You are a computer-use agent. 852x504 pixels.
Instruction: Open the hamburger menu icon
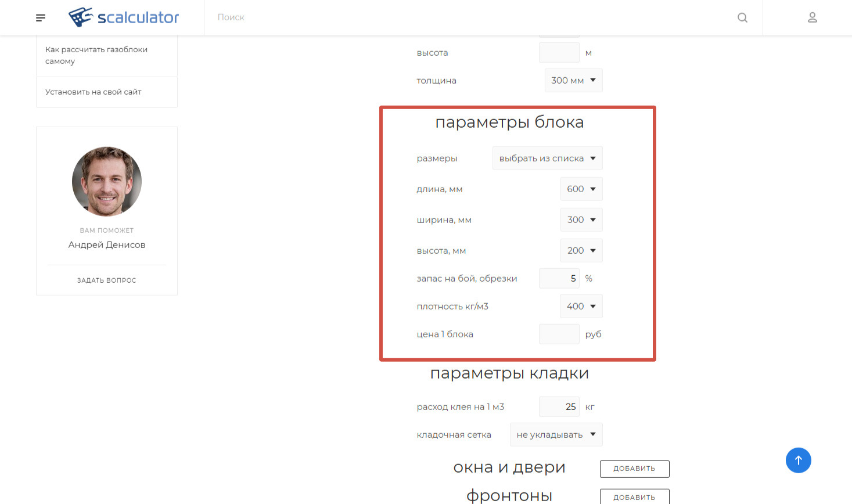pyautogui.click(x=41, y=18)
